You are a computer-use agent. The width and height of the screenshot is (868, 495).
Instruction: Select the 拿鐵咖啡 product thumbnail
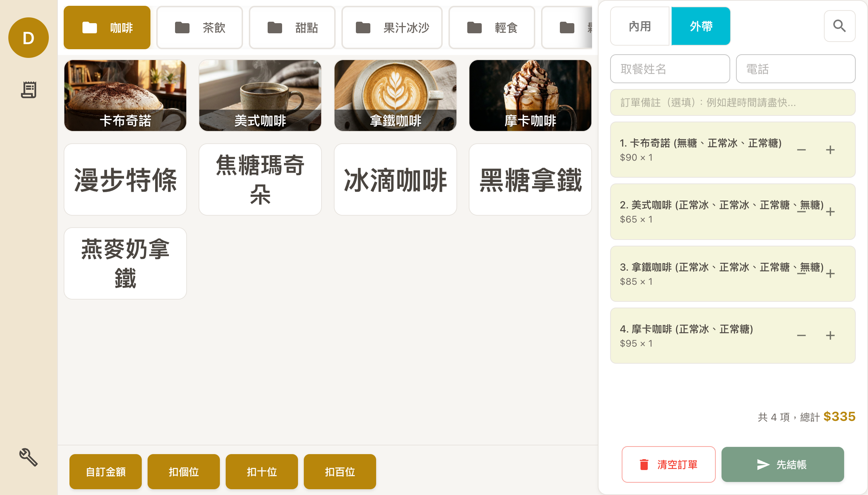[x=395, y=95]
